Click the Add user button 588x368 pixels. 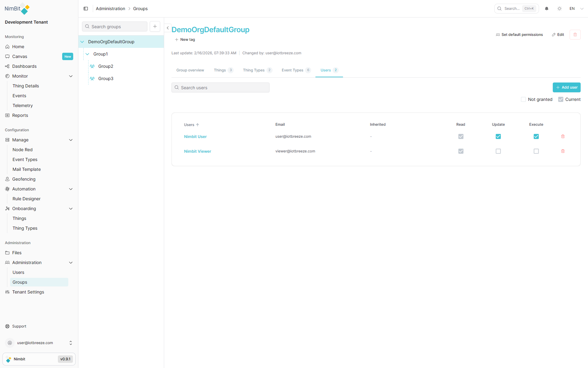pyautogui.click(x=567, y=87)
